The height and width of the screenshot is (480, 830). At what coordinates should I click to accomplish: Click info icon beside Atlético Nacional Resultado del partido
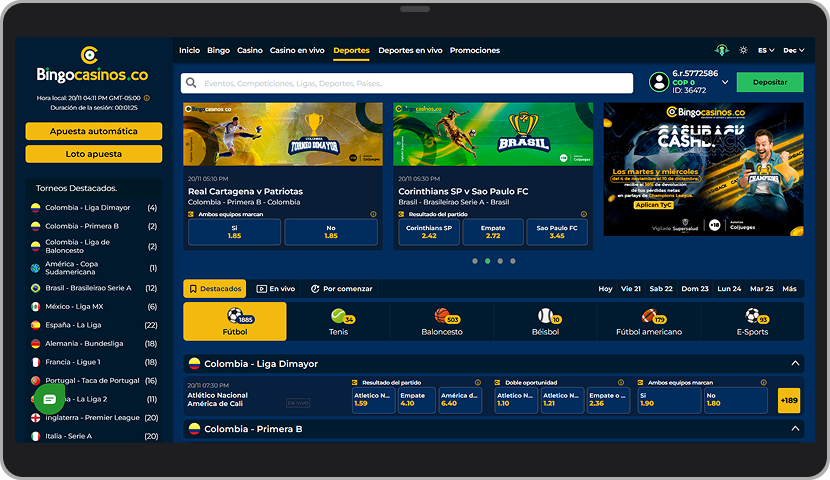point(477,382)
